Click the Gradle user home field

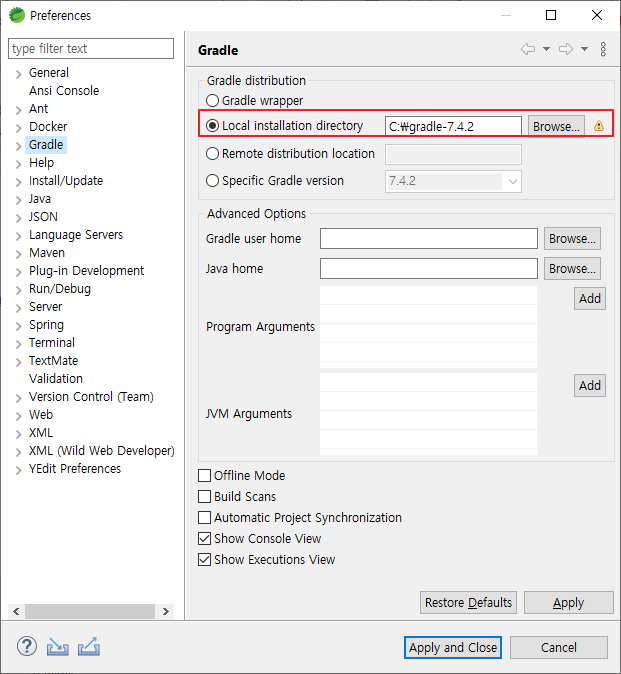coord(429,239)
